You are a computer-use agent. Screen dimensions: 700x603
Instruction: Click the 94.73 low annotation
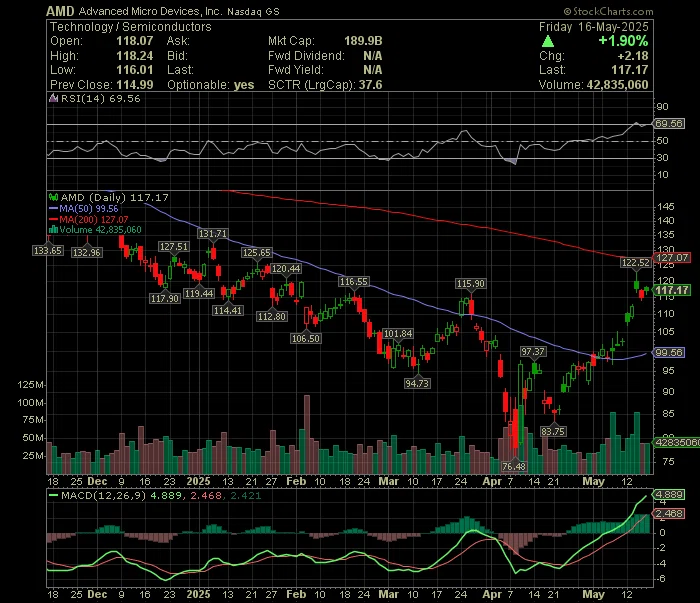pyautogui.click(x=417, y=383)
